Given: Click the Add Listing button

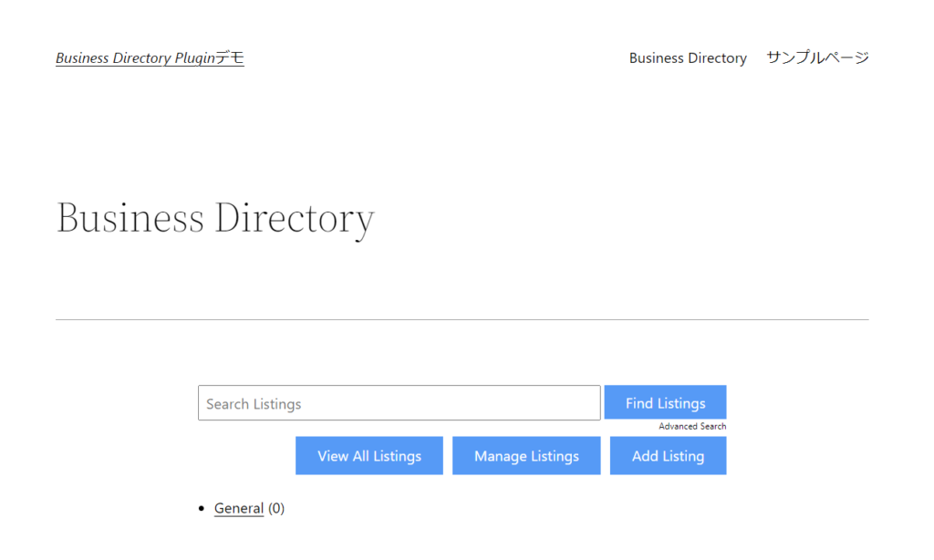Looking at the screenshot, I should (x=668, y=456).
